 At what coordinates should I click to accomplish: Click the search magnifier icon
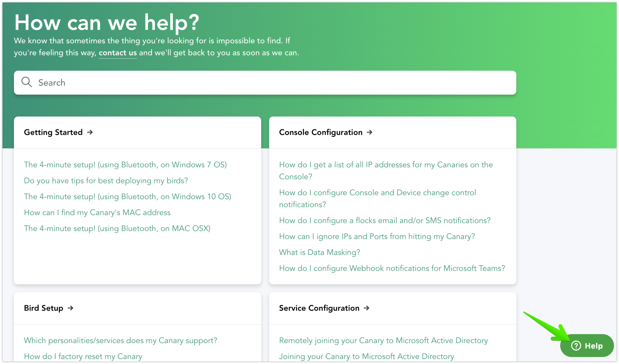(26, 82)
